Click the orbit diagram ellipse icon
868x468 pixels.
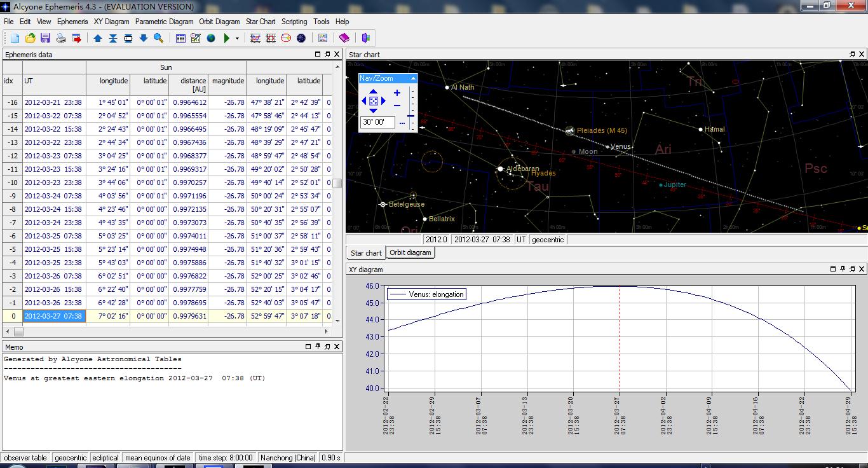286,38
